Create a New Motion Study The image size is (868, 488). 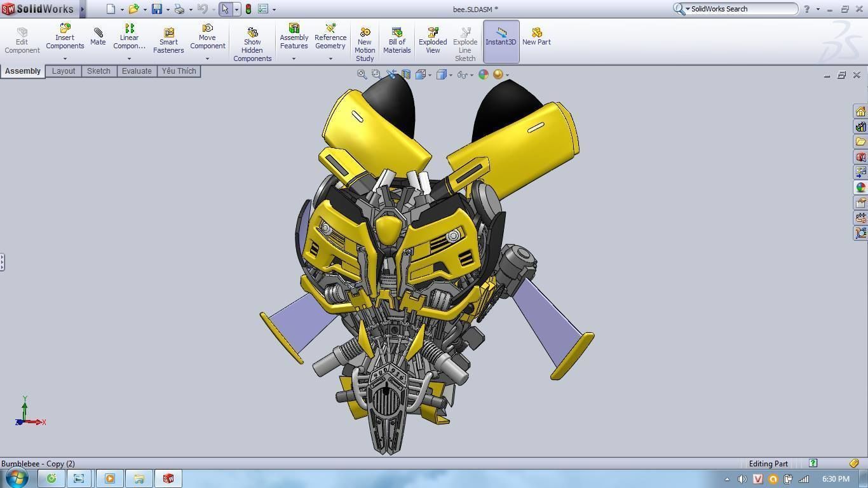click(x=365, y=44)
